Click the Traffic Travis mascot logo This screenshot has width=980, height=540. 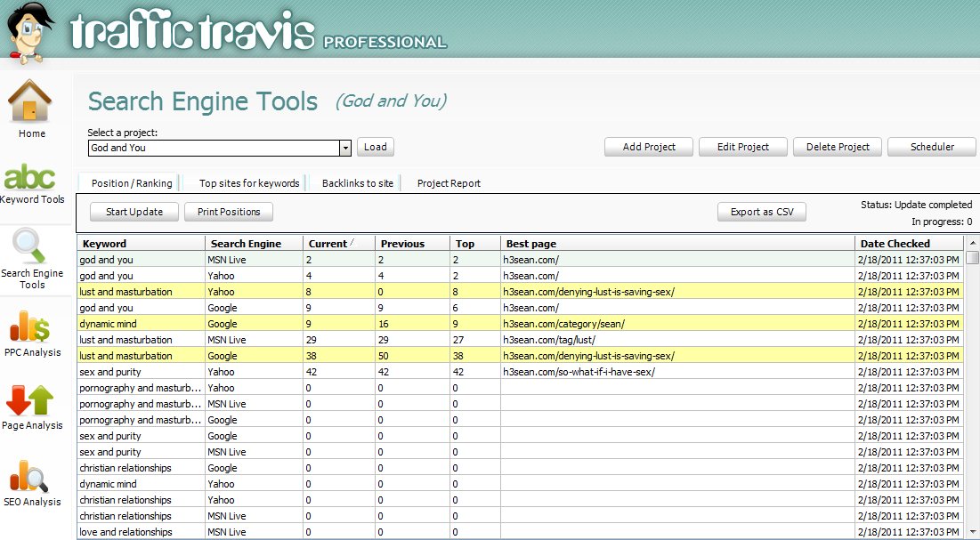28,32
